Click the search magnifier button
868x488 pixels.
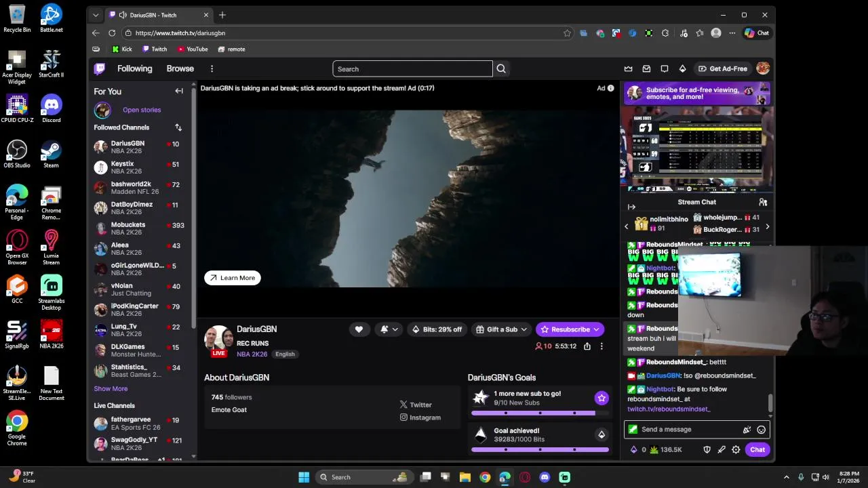coord(501,68)
